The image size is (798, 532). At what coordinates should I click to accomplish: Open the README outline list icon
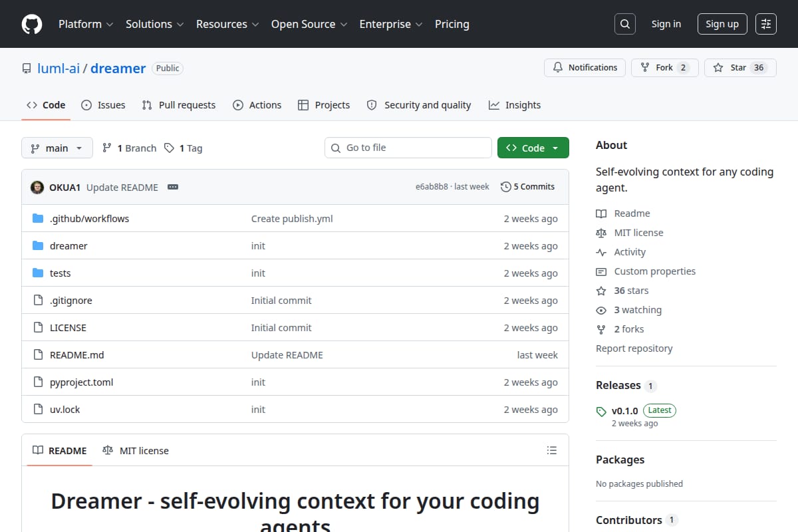pyautogui.click(x=551, y=451)
